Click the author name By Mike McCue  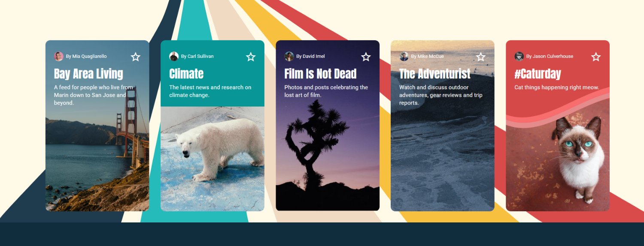coord(427,57)
